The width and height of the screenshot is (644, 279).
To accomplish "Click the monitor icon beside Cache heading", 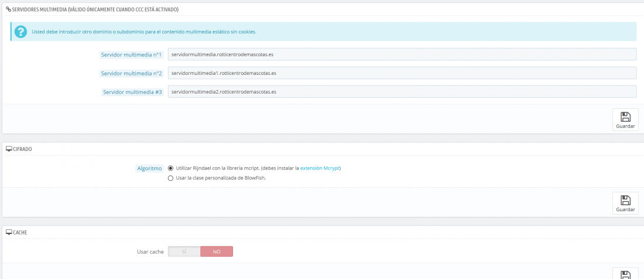I will [9, 232].
